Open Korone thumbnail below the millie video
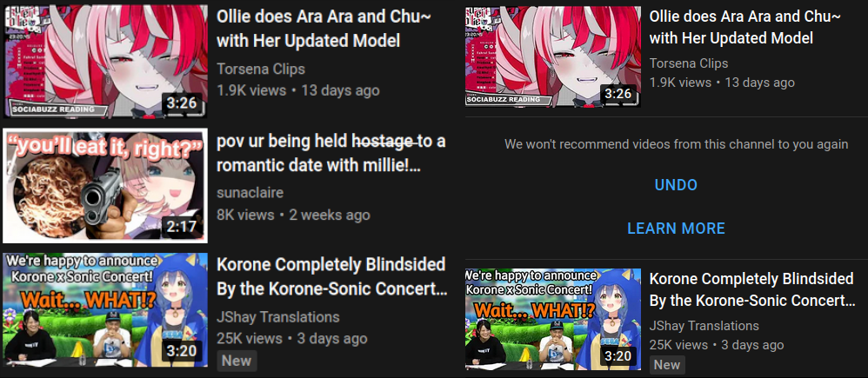 pos(105,310)
